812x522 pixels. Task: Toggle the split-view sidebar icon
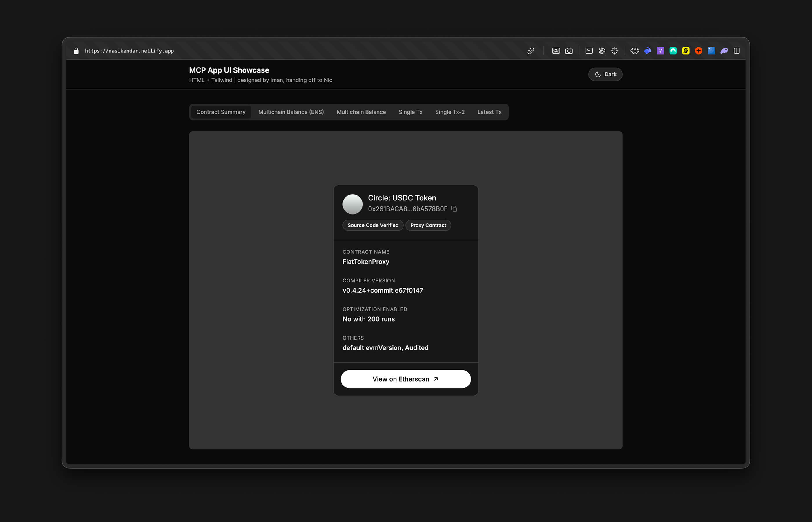pos(737,51)
